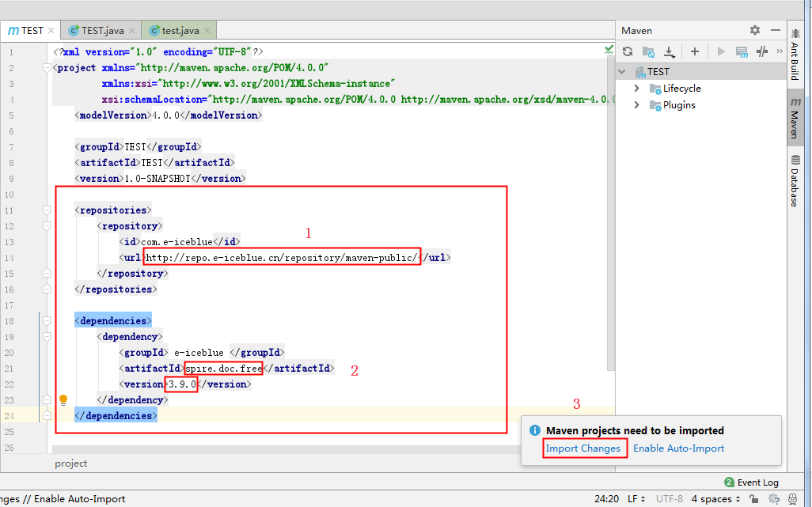Click 1.0-SNAPSHOT version text
This screenshot has width=812, height=507.
pos(157,179)
